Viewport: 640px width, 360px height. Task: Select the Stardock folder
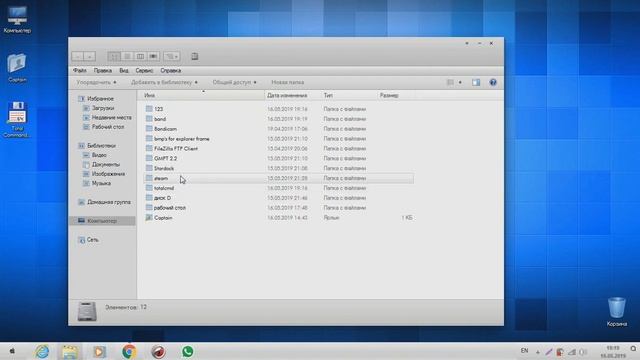point(164,168)
